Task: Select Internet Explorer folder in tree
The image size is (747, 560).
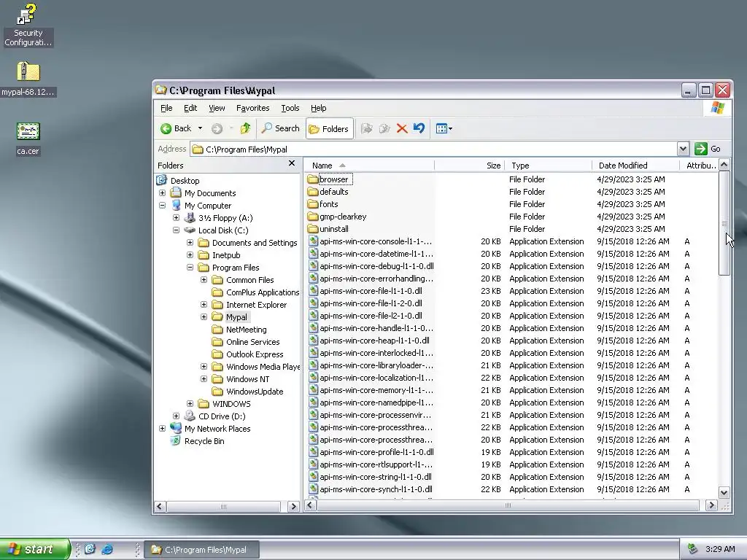Action: click(x=256, y=305)
